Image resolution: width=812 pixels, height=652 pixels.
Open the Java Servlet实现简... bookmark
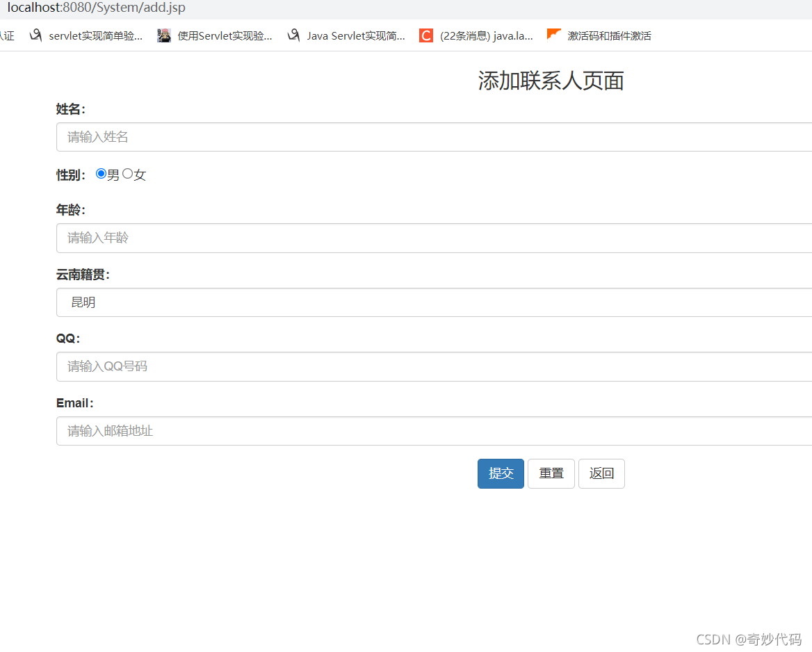coord(346,35)
